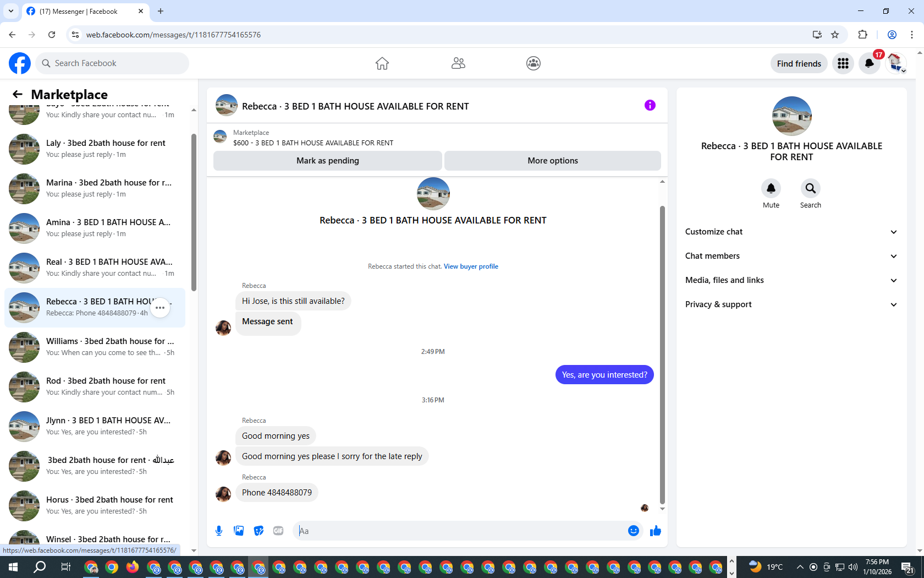Image resolution: width=924 pixels, height=578 pixels.
Task: Open the taskbar clock showing 7:56 PM
Action: tap(877, 567)
